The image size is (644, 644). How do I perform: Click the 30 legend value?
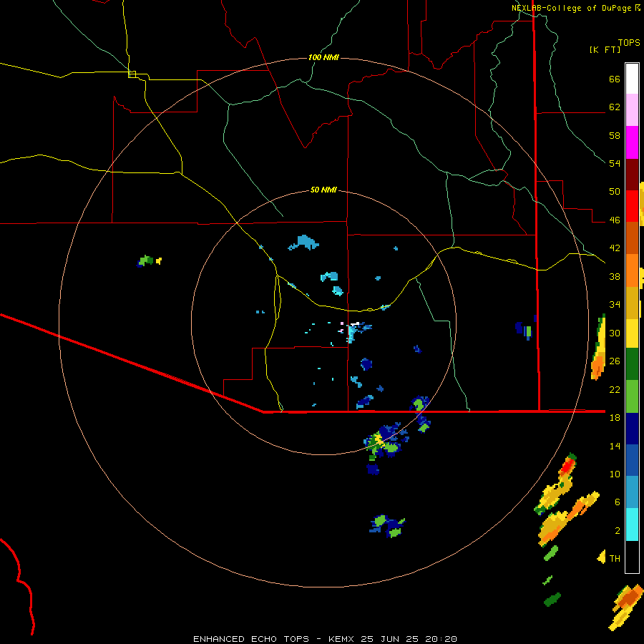pyautogui.click(x=615, y=333)
